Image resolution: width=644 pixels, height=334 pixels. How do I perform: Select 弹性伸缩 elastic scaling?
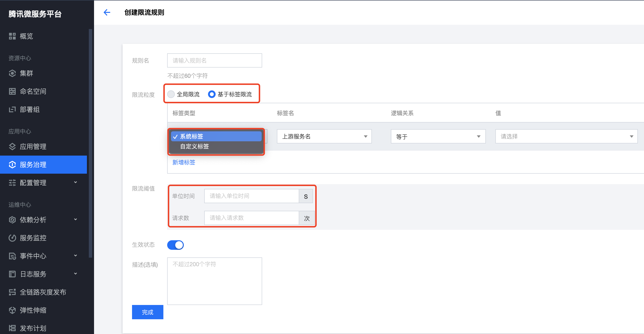pyautogui.click(x=33, y=310)
